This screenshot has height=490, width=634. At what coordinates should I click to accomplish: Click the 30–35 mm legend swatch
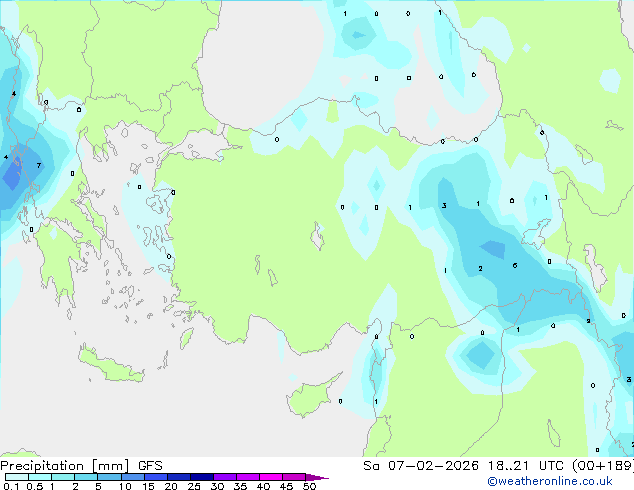pos(225,477)
